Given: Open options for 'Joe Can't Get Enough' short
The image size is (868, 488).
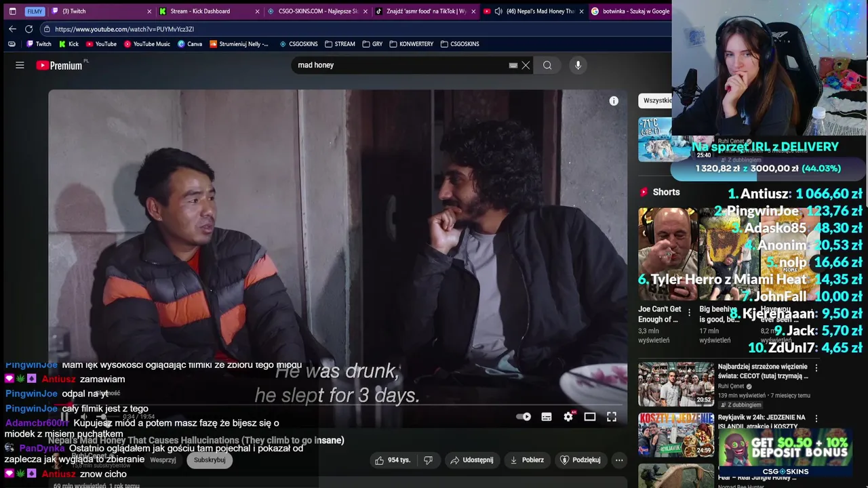Looking at the screenshot, I should point(690,313).
